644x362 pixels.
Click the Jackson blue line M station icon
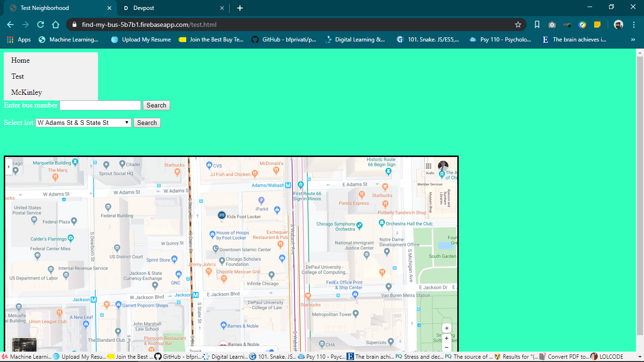coord(94,299)
